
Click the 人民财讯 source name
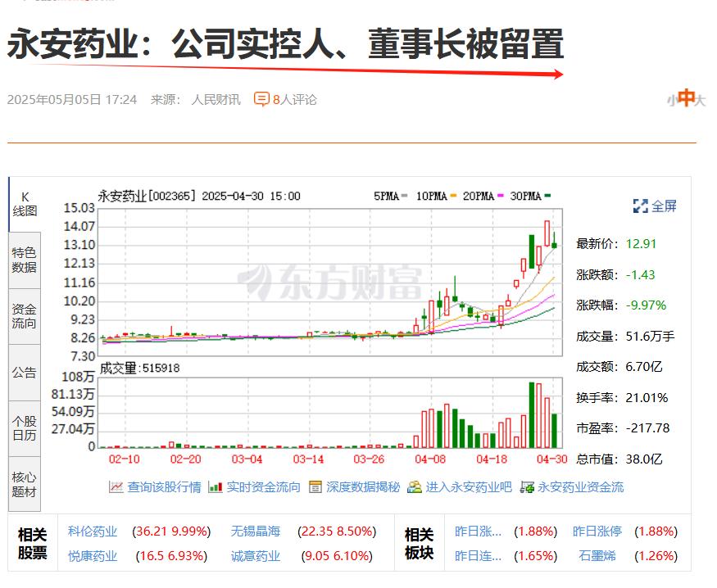216,100
